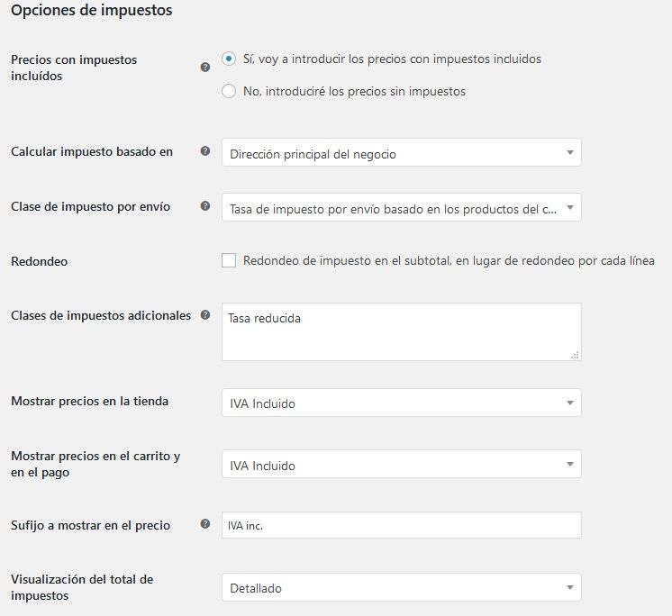Image resolution: width=672 pixels, height=616 pixels.
Task: Enable Redondeo de impuesto en el subtotal checkbox
Action: tap(229, 260)
